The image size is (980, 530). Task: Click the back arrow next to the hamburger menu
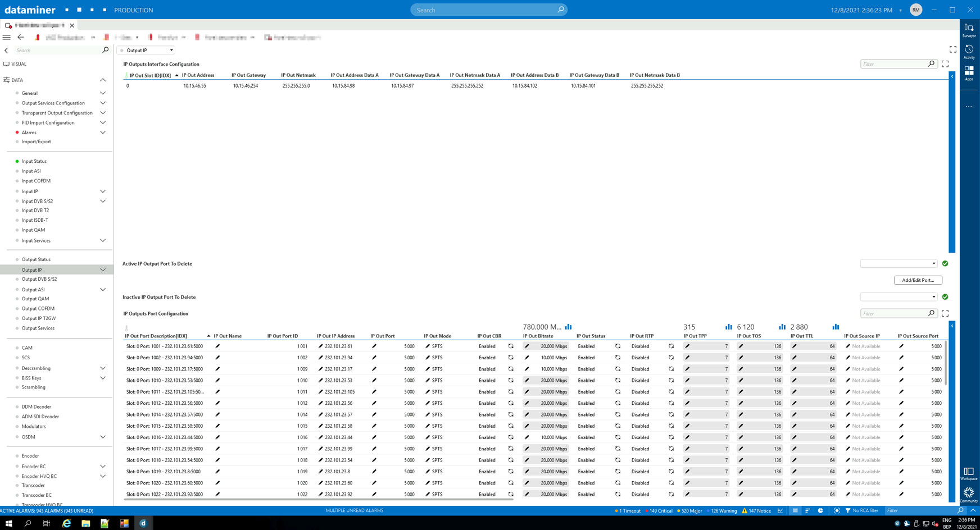point(21,38)
